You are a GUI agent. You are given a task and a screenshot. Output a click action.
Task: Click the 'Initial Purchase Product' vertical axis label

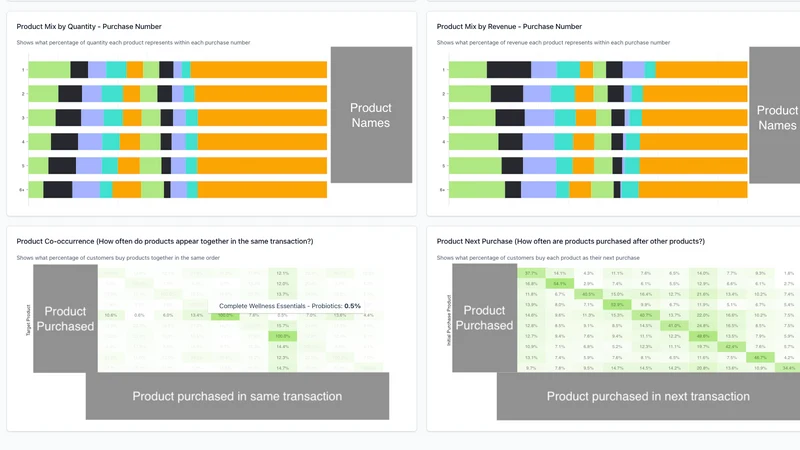(x=449, y=320)
